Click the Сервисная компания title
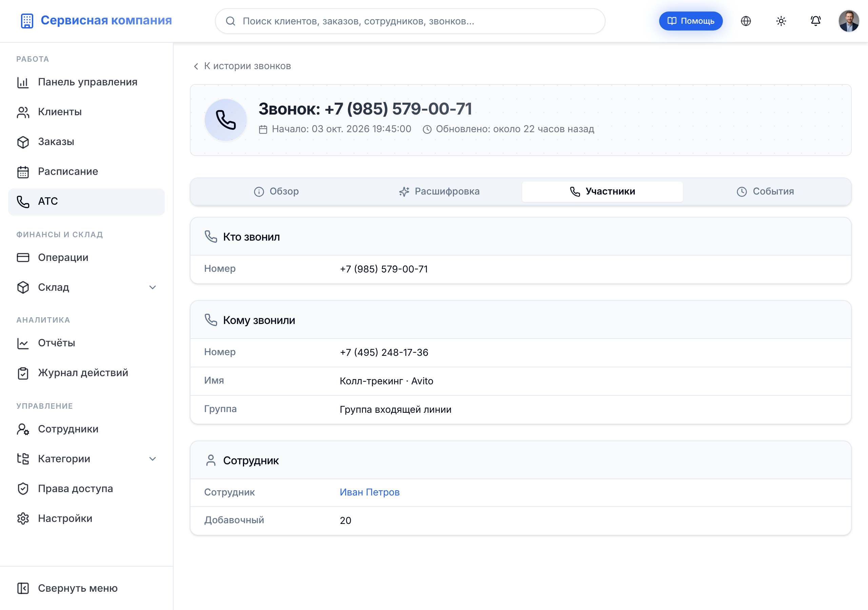The width and height of the screenshot is (868, 610). (x=106, y=20)
